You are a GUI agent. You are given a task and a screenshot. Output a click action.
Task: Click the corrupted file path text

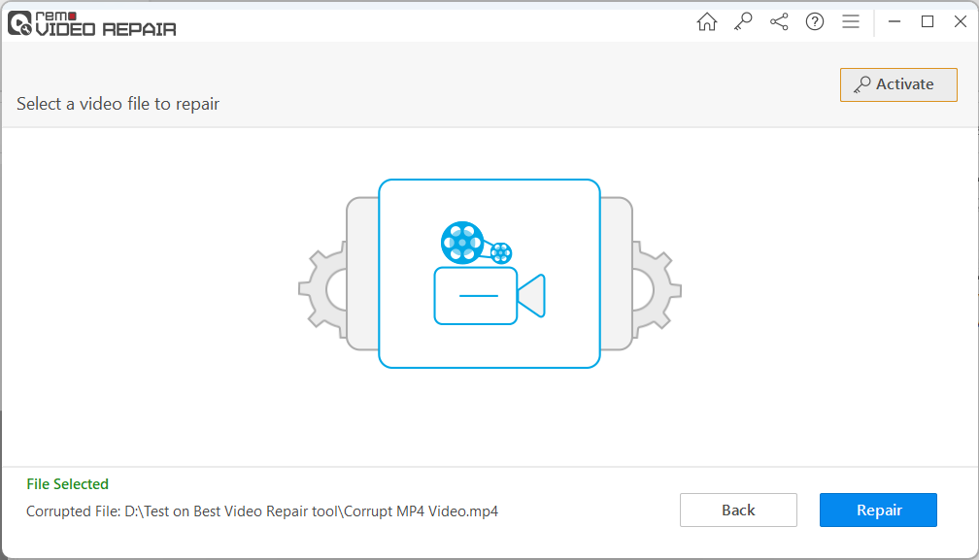click(262, 511)
